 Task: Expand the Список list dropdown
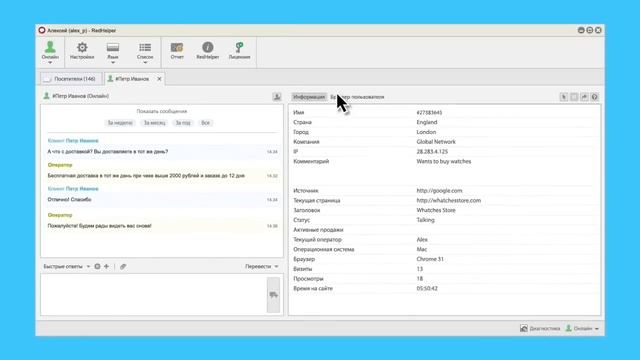[145, 53]
